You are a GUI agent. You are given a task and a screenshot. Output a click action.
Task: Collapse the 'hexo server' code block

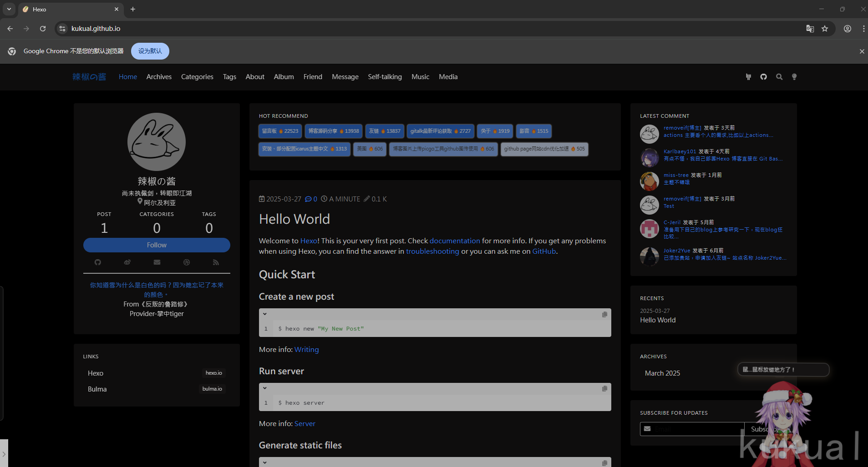(265, 388)
